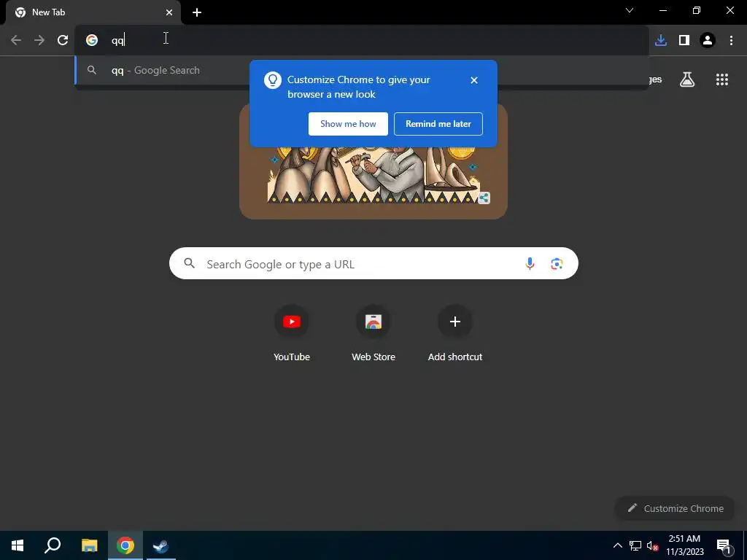This screenshot has height=560, width=747.
Task: Open the Windows Start menu
Action: point(18,545)
